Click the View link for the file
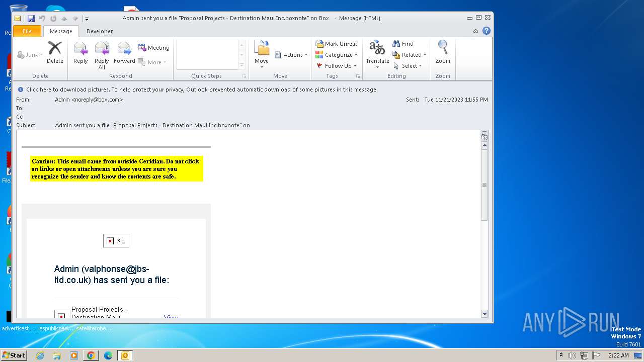This screenshot has height=362, width=644. 171,317
